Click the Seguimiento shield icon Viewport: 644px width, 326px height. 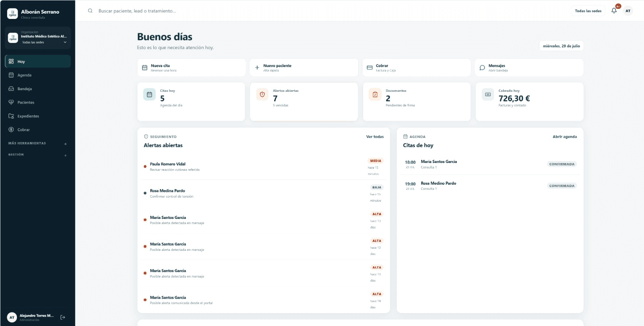click(x=146, y=136)
